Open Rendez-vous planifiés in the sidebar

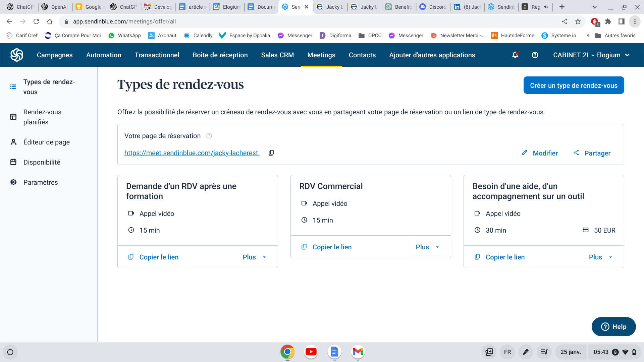pos(42,117)
